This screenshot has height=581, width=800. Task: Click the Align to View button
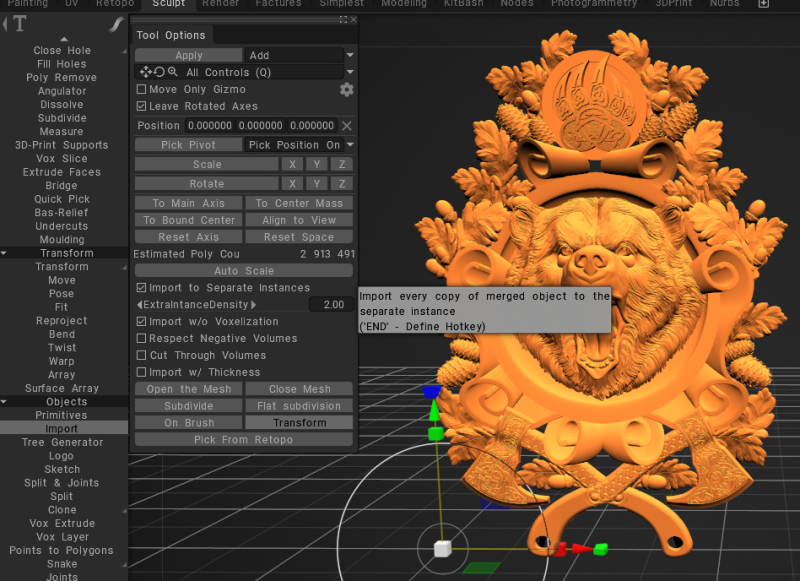(x=299, y=220)
